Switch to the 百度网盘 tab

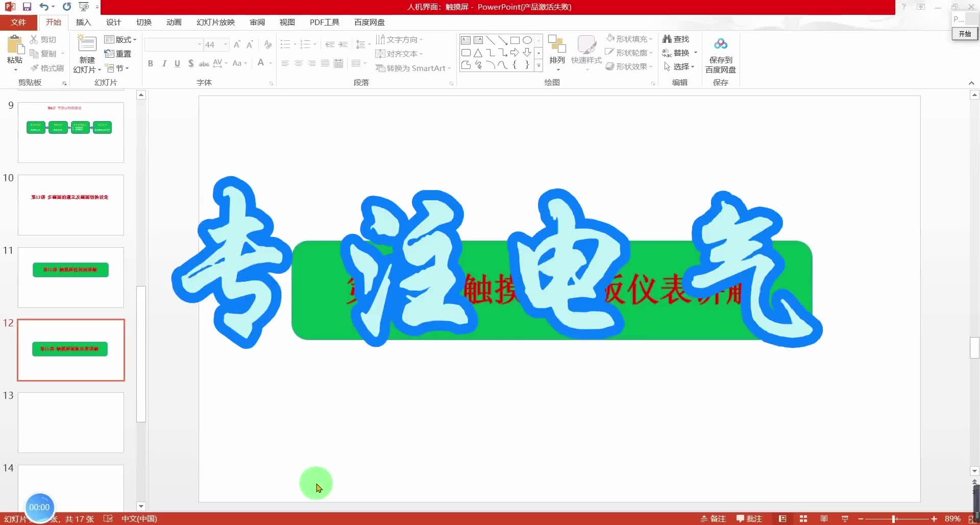point(370,22)
